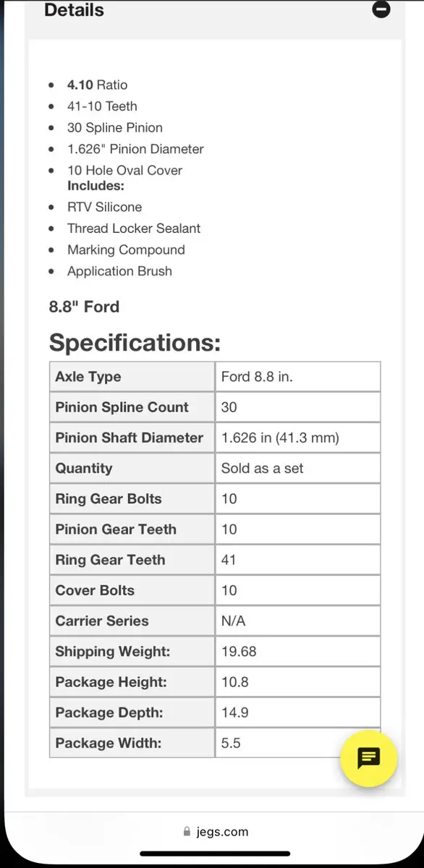This screenshot has width=424, height=868.
Task: Tap the Specifications heading
Action: (x=135, y=342)
